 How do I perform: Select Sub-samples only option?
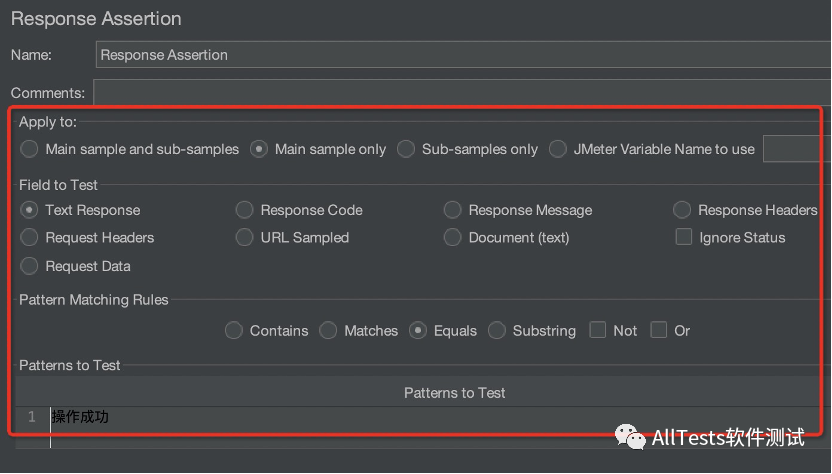click(x=406, y=149)
